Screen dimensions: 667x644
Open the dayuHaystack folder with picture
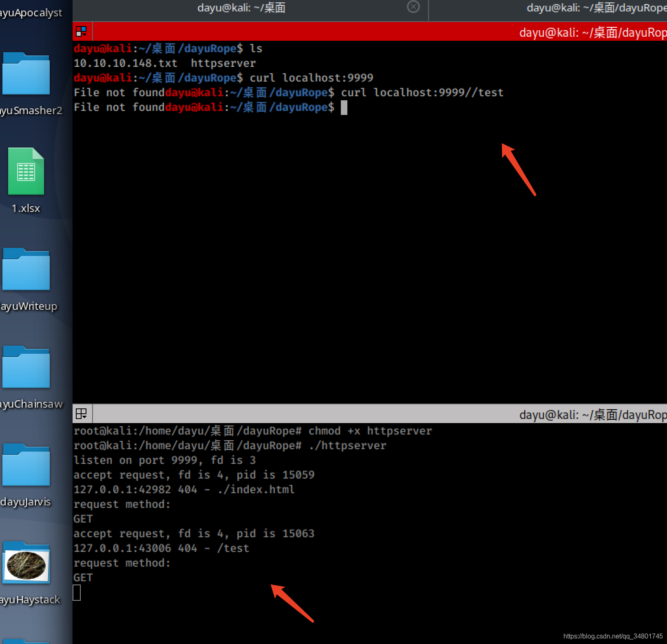pyautogui.click(x=26, y=563)
